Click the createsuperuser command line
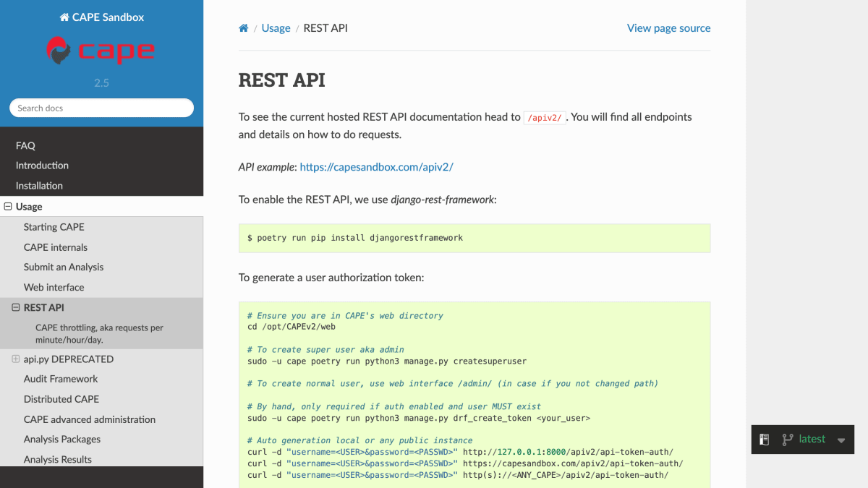Screen dimensions: 868x488 pyautogui.click(x=387, y=361)
